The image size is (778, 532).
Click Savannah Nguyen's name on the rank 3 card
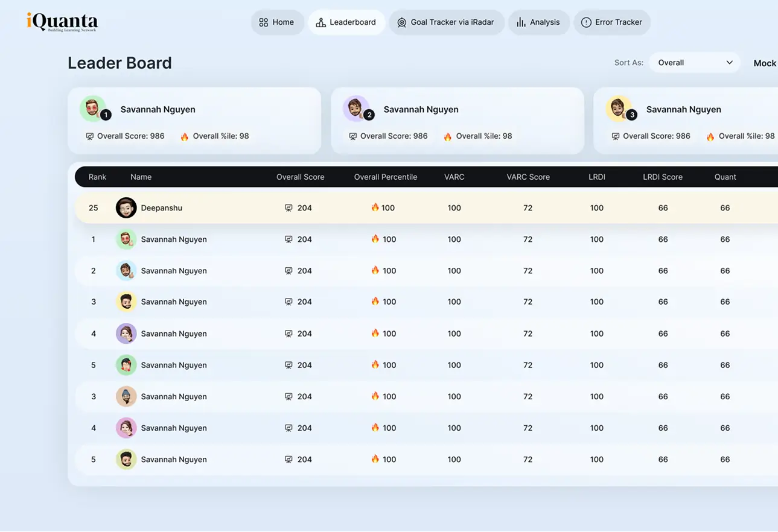[684, 110]
